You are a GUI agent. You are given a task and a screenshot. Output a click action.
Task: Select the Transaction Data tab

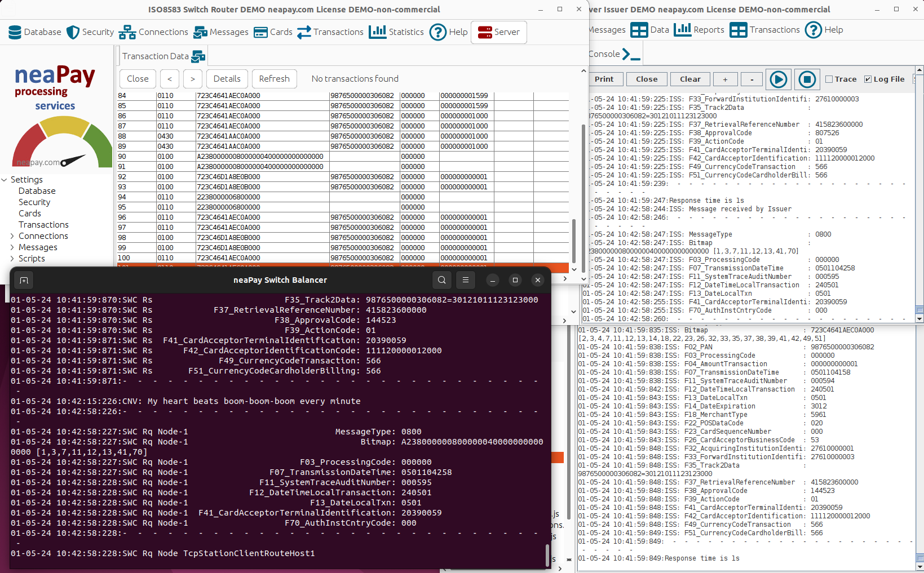coord(163,56)
